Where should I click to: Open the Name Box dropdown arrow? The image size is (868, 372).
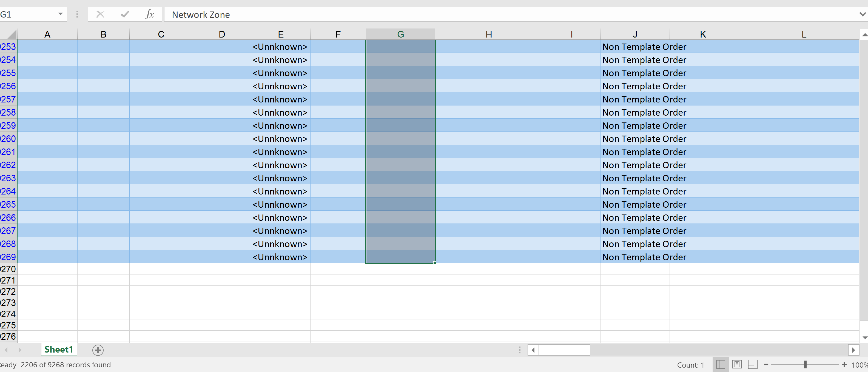tap(61, 14)
